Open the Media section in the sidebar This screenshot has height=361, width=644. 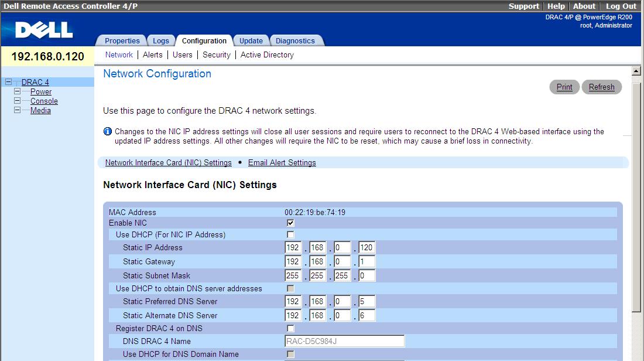[40, 110]
